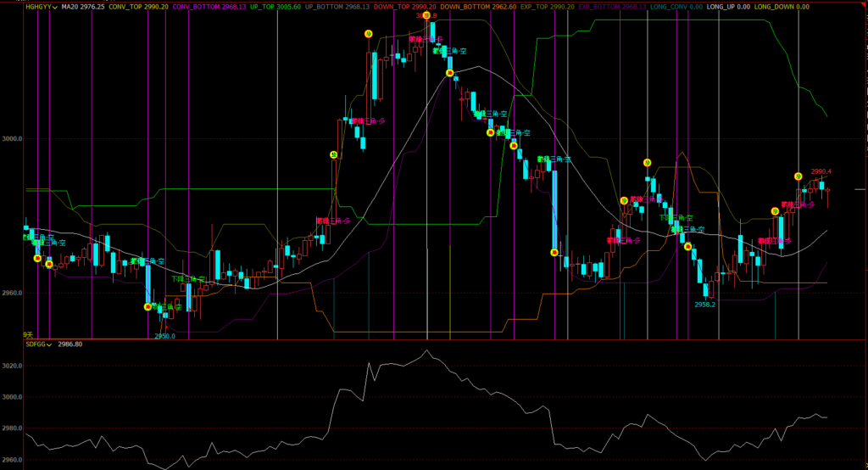
Task: Click the leftmost yellow signal marker
Action: click(x=37, y=258)
